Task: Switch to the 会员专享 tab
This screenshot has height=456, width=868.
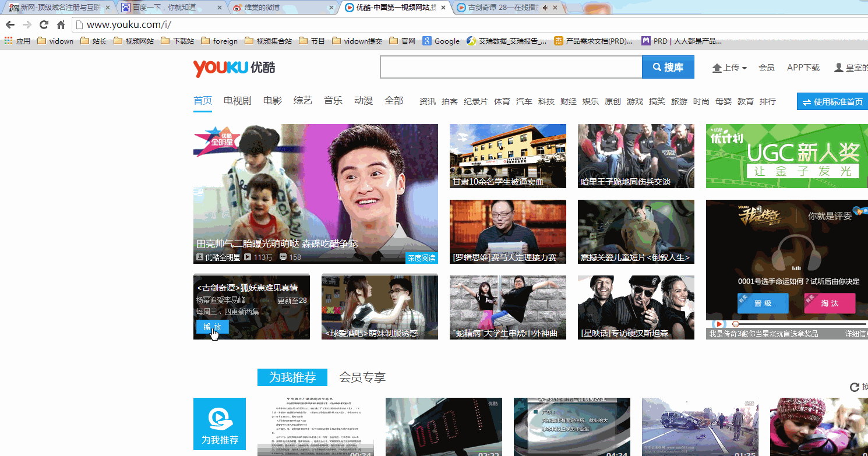Action: click(362, 377)
